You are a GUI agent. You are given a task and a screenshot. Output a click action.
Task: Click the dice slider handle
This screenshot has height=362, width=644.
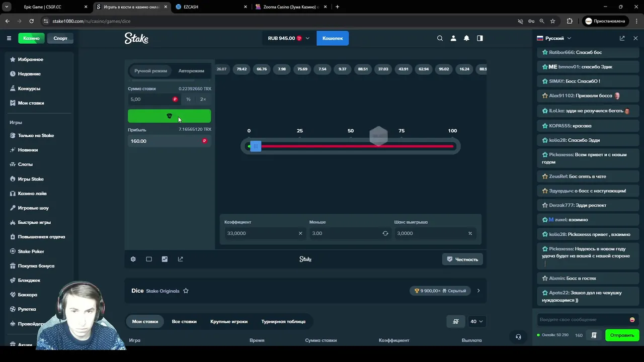256,146
